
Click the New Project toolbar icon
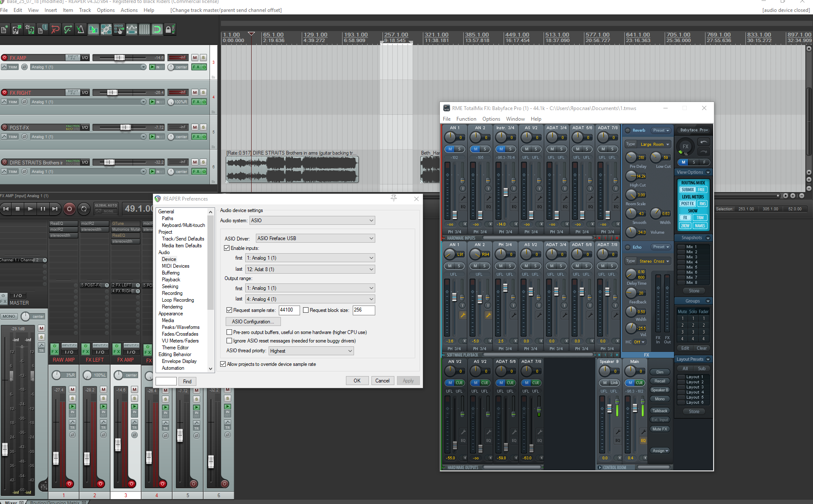click(x=5, y=29)
